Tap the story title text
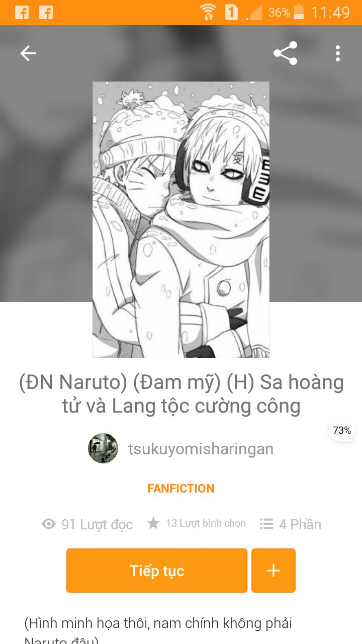This screenshot has width=362, height=644. (181, 394)
